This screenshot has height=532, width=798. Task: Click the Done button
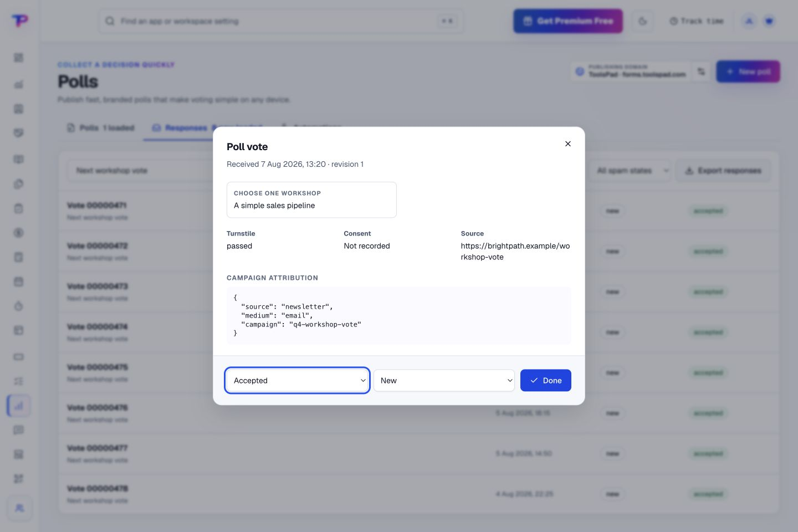[546, 380]
